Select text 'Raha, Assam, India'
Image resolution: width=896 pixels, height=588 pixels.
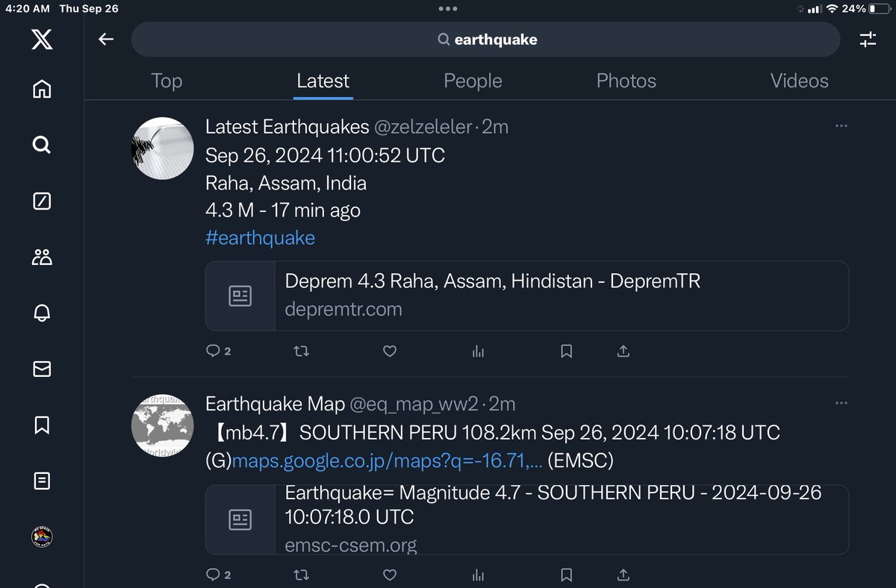286,183
